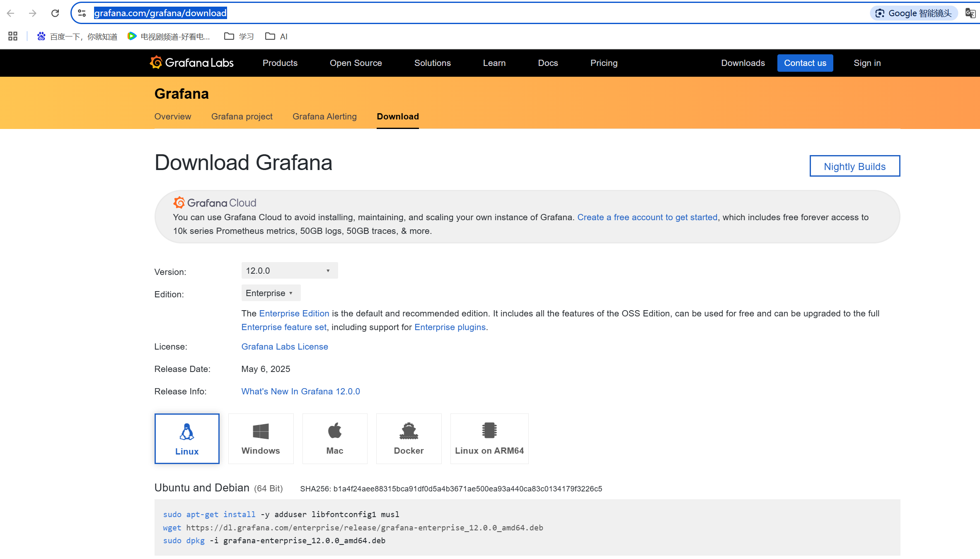Click the Grafana Cloud logo

215,203
